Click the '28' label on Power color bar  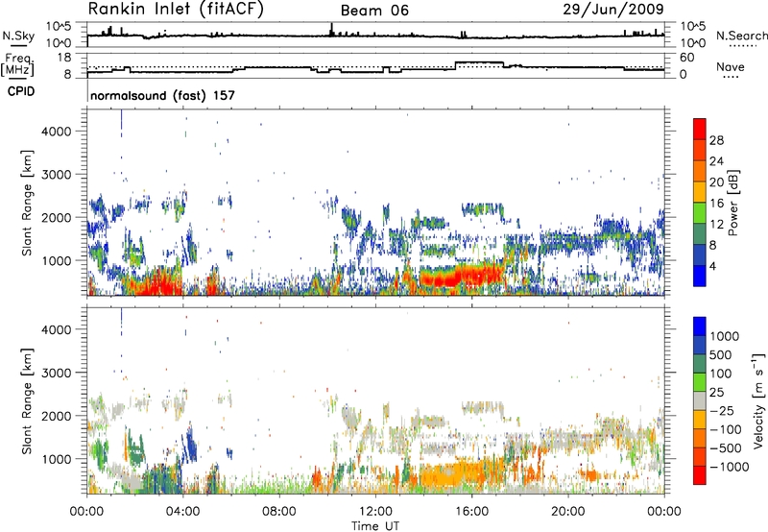click(716, 140)
